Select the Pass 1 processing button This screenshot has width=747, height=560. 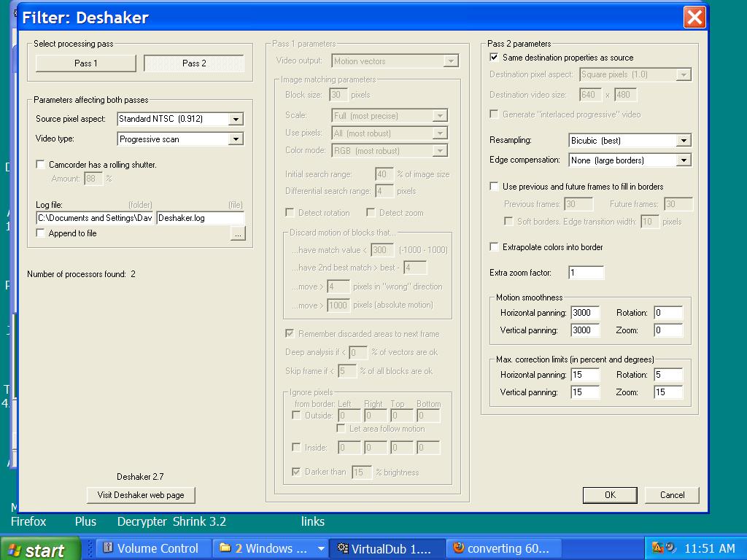tap(86, 63)
